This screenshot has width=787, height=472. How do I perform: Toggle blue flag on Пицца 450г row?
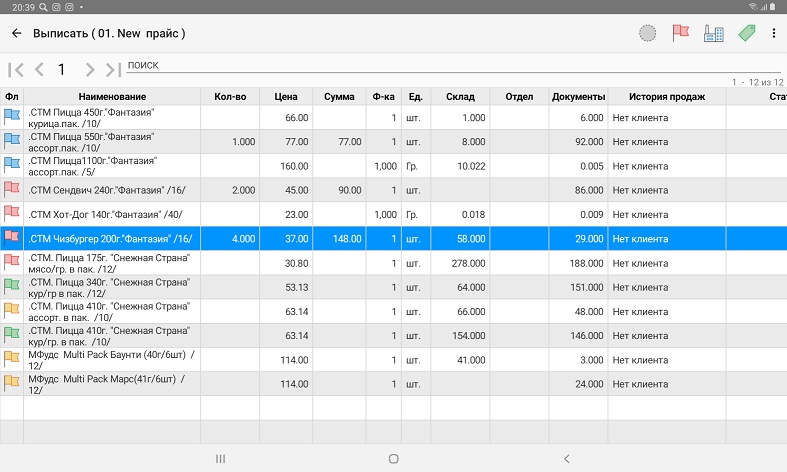tap(12, 117)
